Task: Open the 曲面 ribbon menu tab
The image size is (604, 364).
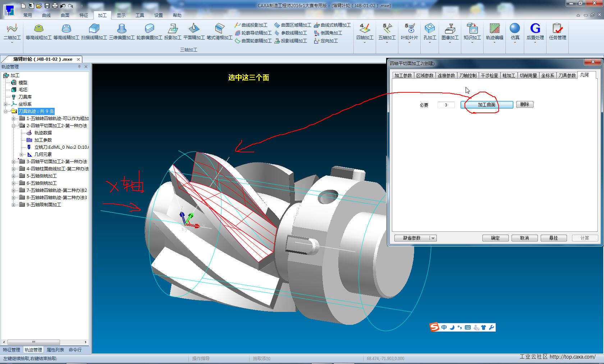Action: 65,15
